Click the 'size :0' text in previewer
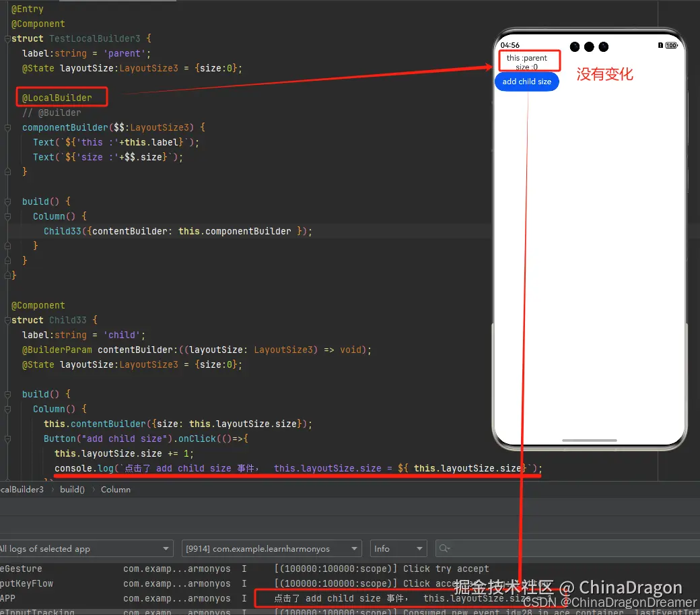This screenshot has width=700, height=615. [527, 67]
